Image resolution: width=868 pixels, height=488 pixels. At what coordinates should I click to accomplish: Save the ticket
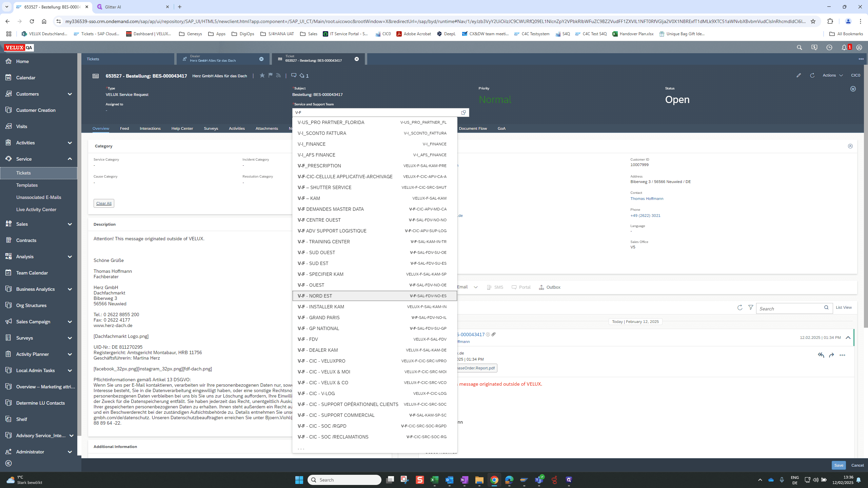[x=839, y=465]
